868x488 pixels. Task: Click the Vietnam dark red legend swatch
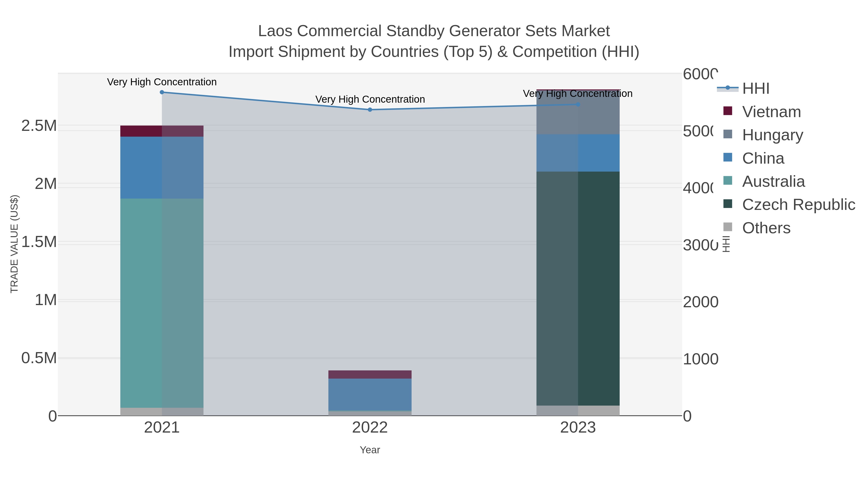click(x=728, y=111)
